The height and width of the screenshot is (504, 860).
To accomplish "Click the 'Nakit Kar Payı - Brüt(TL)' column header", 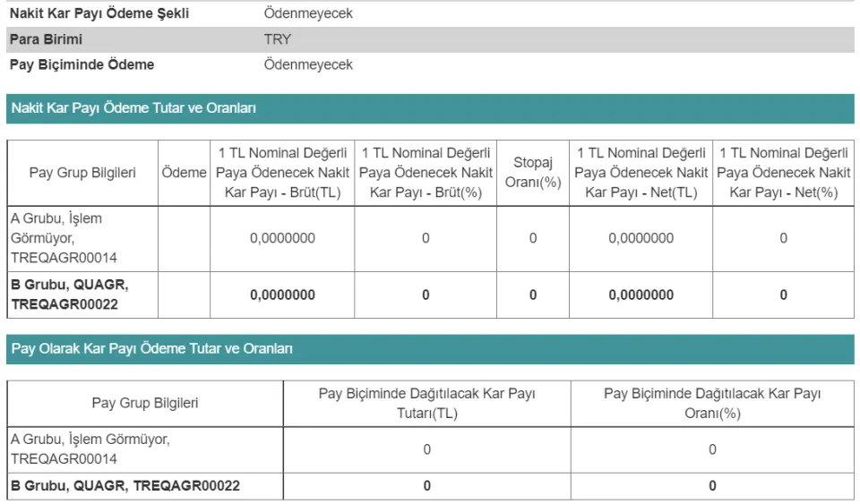I will click(282, 173).
